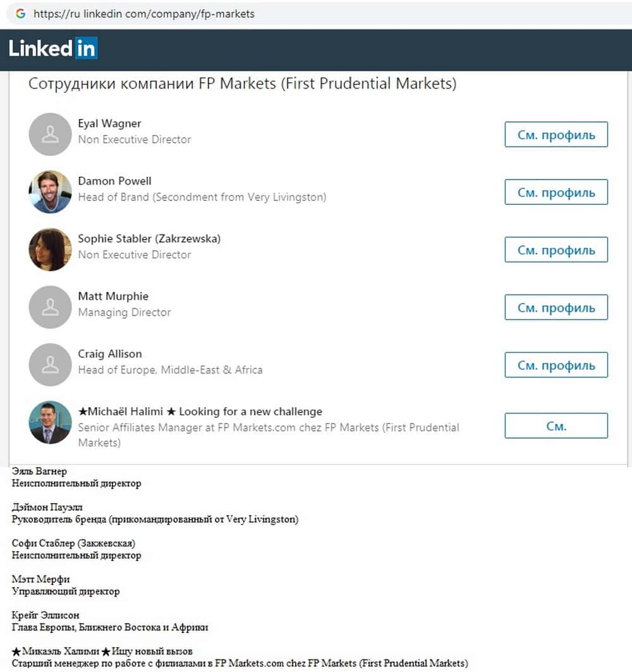Select the linkedin.com URL in address bar

click(x=144, y=13)
